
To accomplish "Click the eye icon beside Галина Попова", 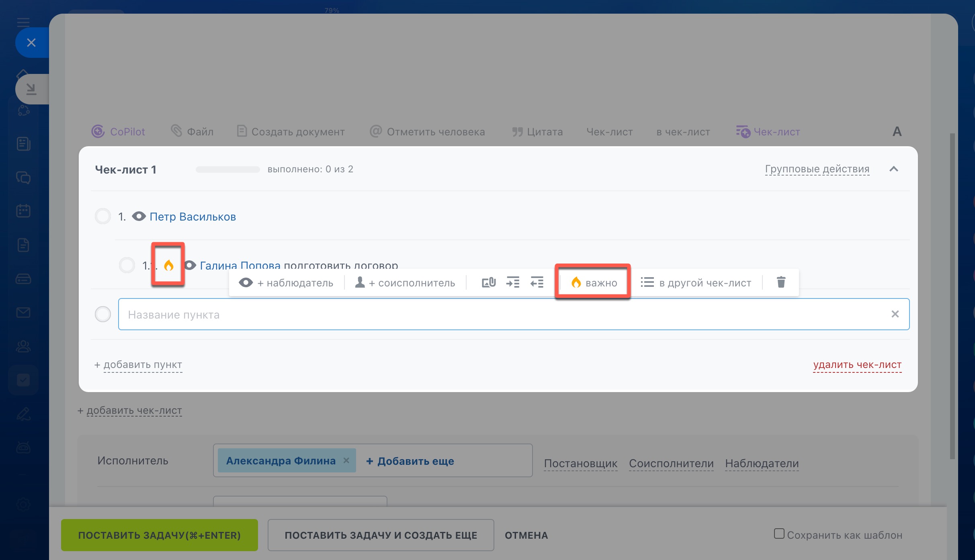I will point(190,265).
